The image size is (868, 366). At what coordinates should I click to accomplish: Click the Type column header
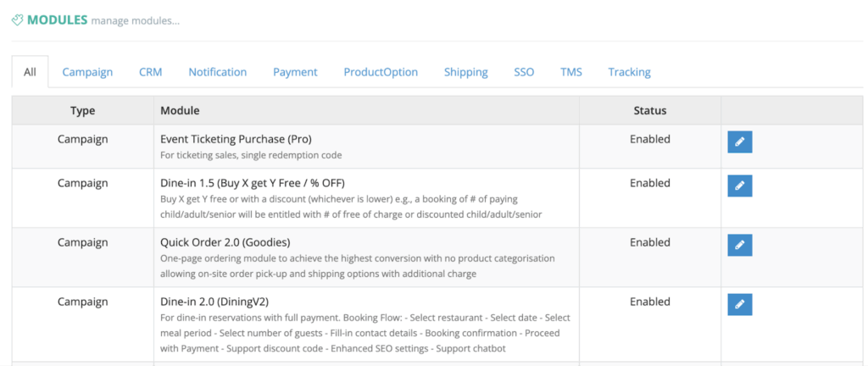[82, 111]
